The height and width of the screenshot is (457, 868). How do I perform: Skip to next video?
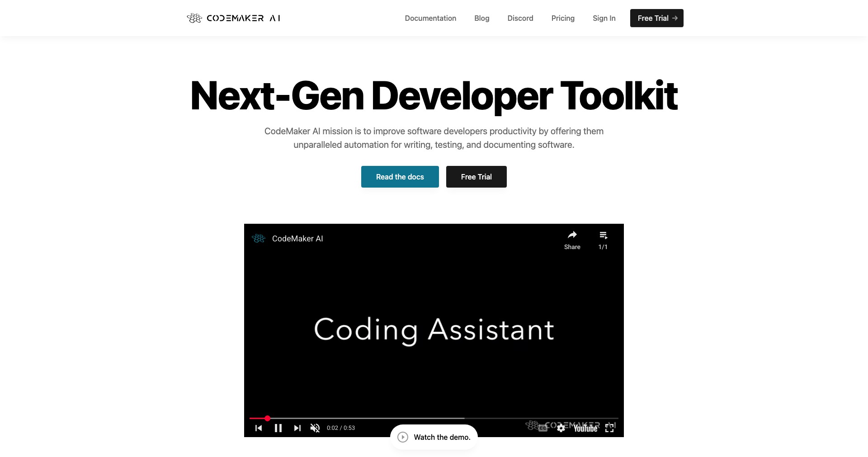(x=297, y=428)
